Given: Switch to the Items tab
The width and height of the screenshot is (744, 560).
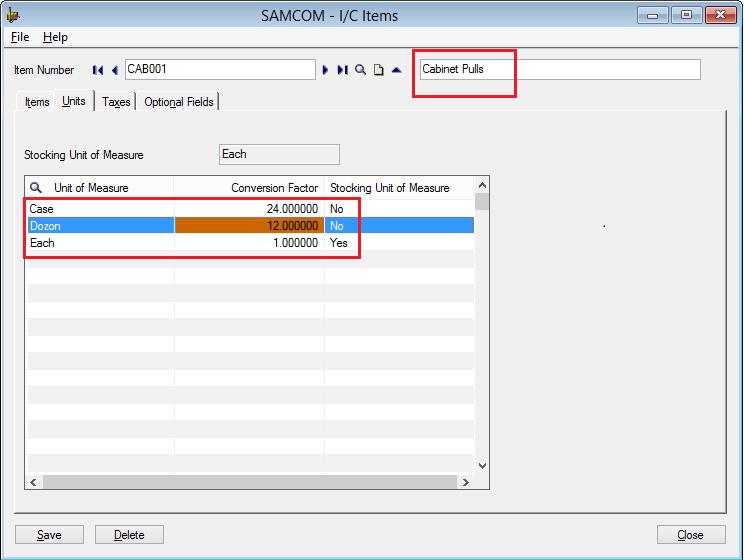Looking at the screenshot, I should pos(37,102).
